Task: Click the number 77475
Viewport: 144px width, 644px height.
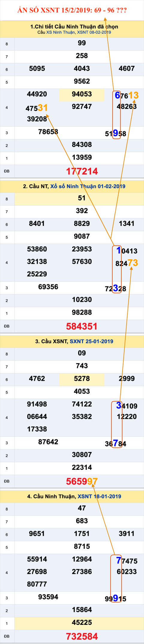Action: coord(127,561)
